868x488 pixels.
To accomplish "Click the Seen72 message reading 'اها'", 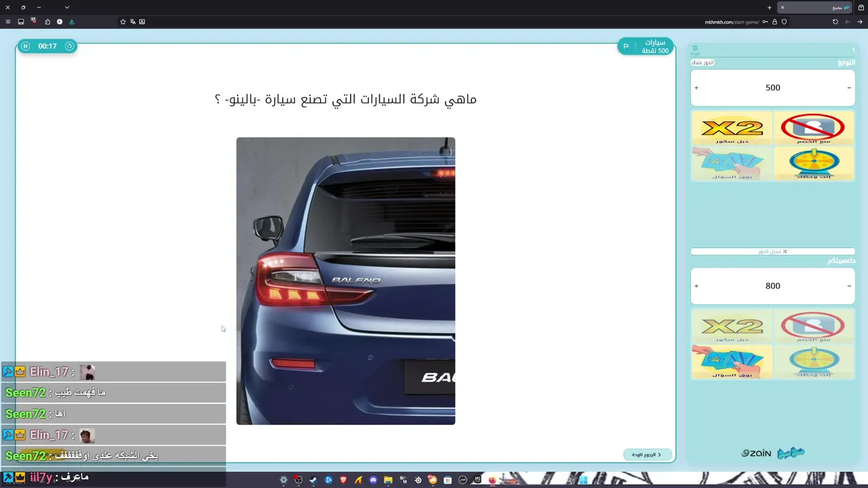I will pos(113,413).
